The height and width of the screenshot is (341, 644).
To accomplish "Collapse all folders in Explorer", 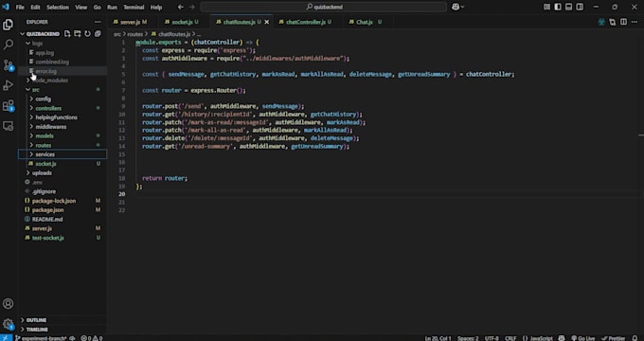I will point(98,34).
